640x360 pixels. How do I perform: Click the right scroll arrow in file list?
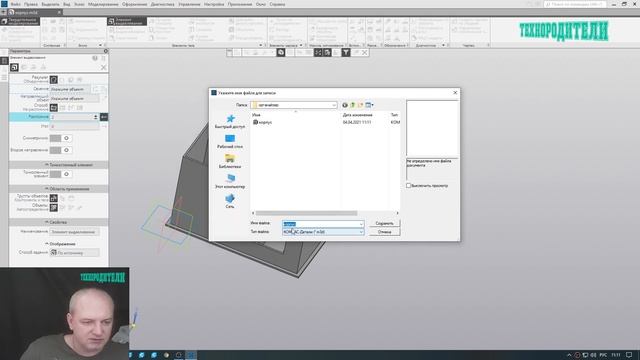coord(398,213)
